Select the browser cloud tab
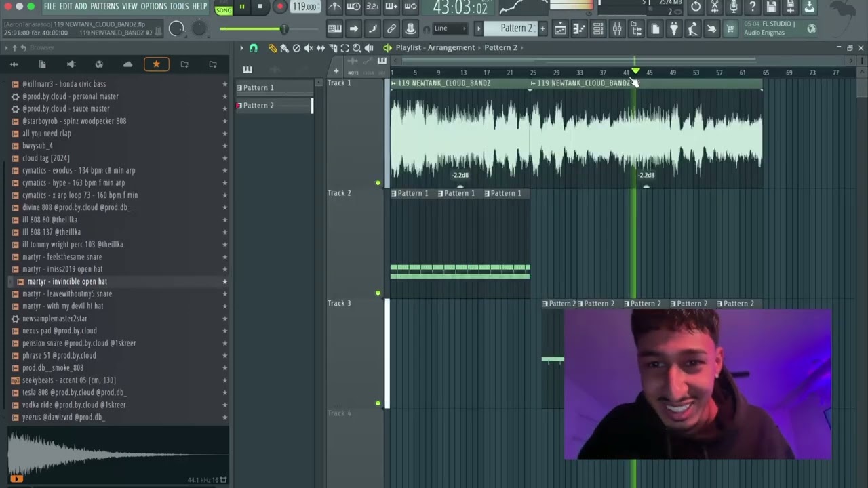This screenshot has width=868, height=488. tap(127, 64)
